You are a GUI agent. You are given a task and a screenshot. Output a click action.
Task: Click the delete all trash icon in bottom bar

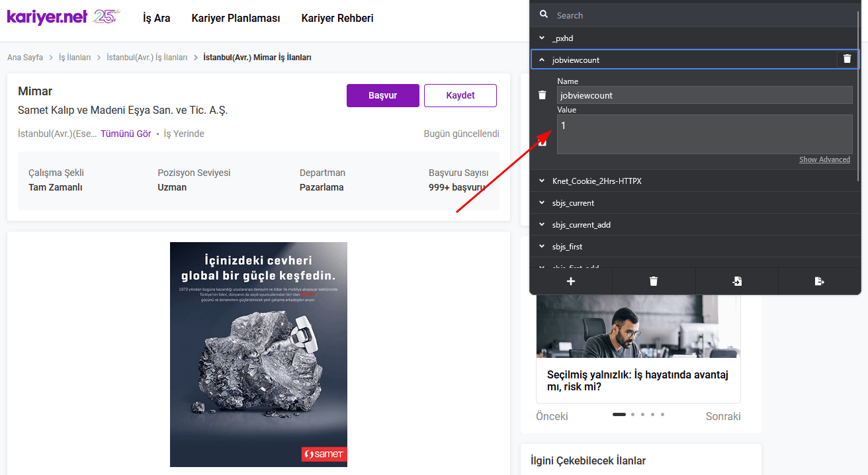pyautogui.click(x=654, y=281)
